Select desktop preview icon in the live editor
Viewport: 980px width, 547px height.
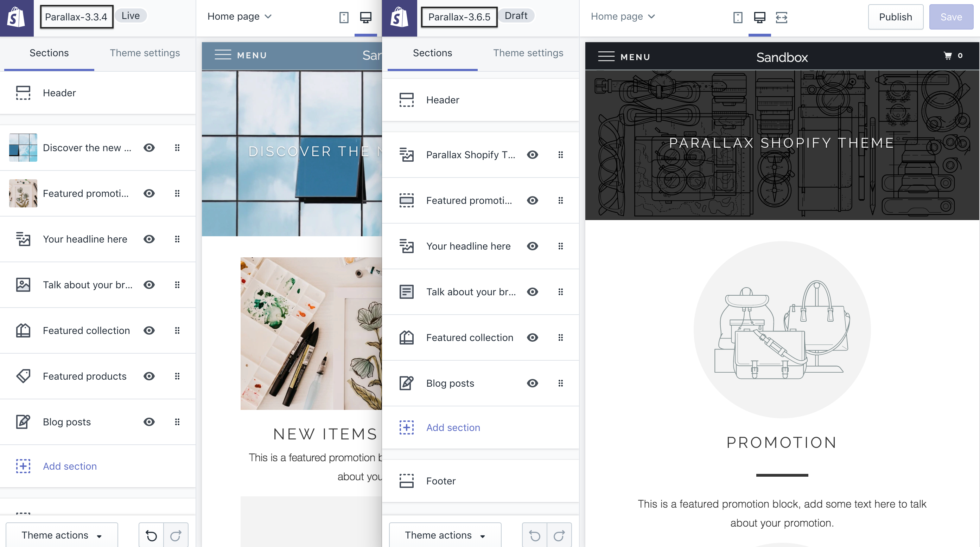[x=365, y=18]
